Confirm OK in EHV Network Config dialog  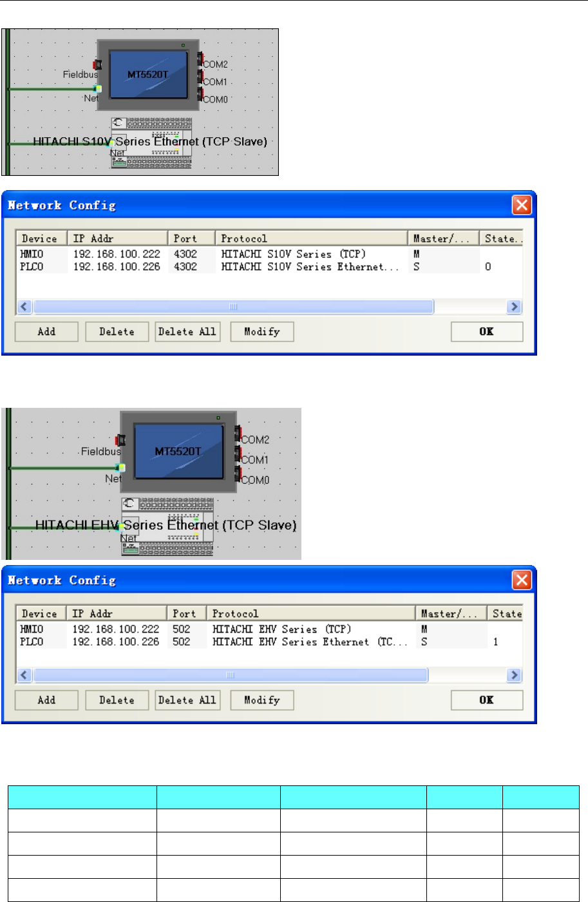click(x=487, y=700)
